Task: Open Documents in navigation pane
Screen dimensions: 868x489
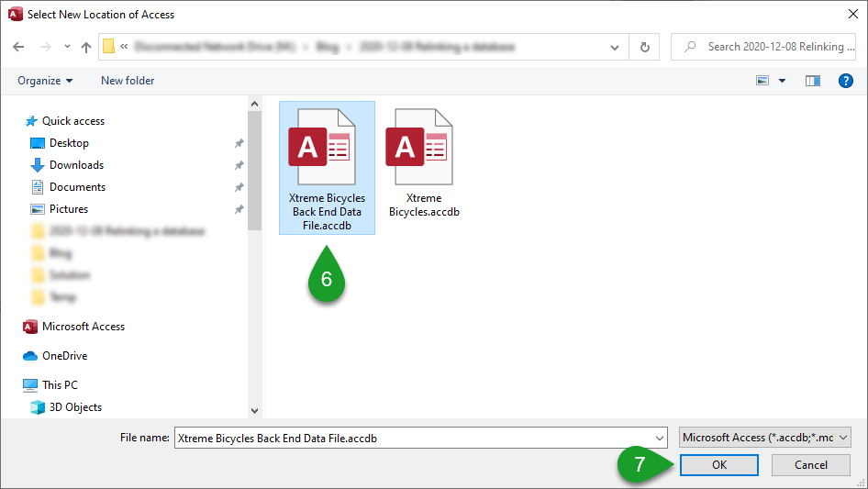Action: coord(77,187)
